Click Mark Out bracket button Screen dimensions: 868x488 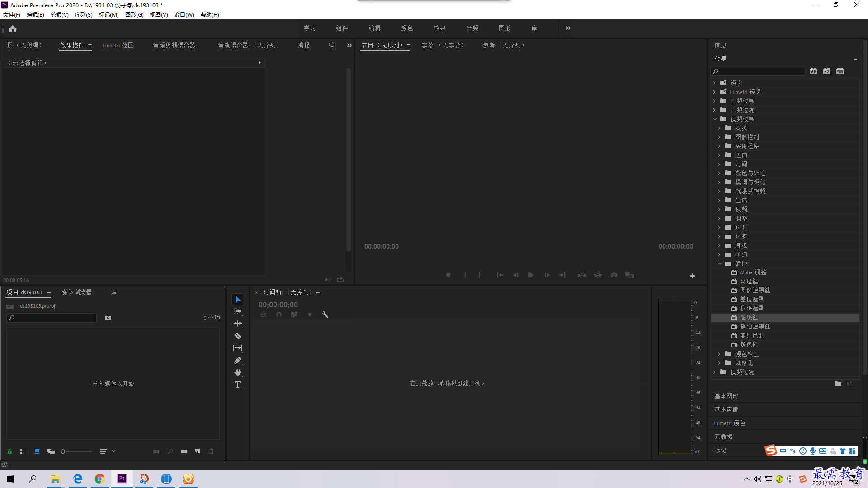click(x=479, y=275)
